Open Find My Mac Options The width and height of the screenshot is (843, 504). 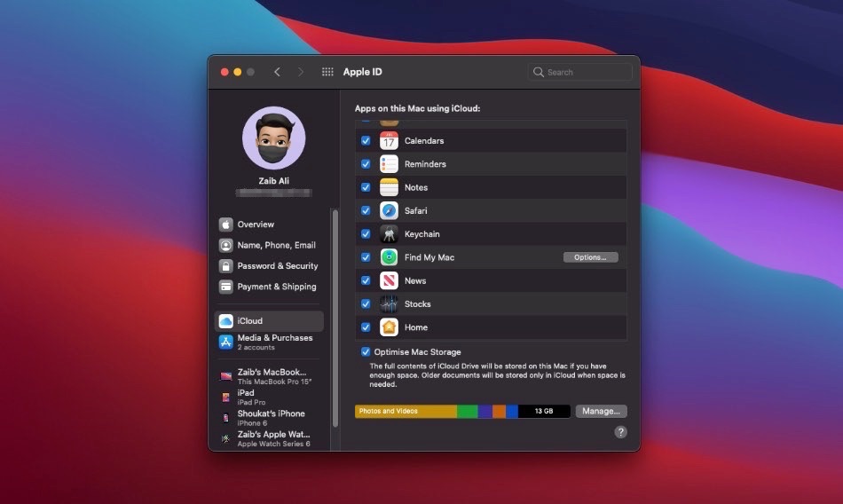coord(590,257)
